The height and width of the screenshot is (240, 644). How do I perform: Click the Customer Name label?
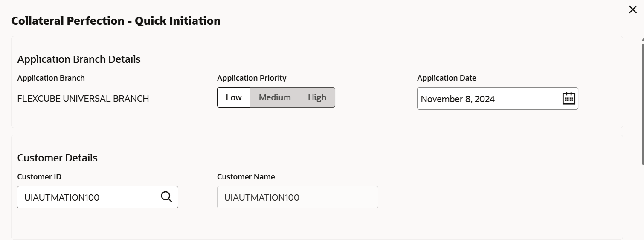click(246, 177)
